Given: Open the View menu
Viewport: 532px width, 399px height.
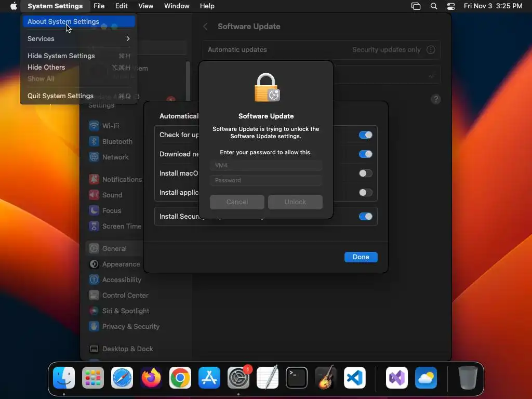Looking at the screenshot, I should pos(145,6).
